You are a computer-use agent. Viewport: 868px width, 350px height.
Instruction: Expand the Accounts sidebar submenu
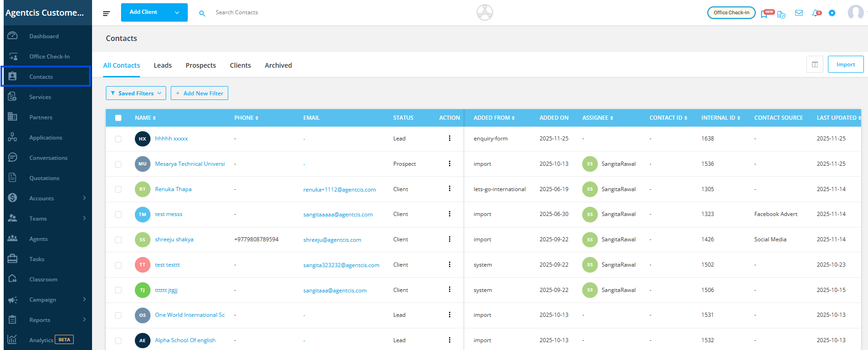[x=84, y=198]
